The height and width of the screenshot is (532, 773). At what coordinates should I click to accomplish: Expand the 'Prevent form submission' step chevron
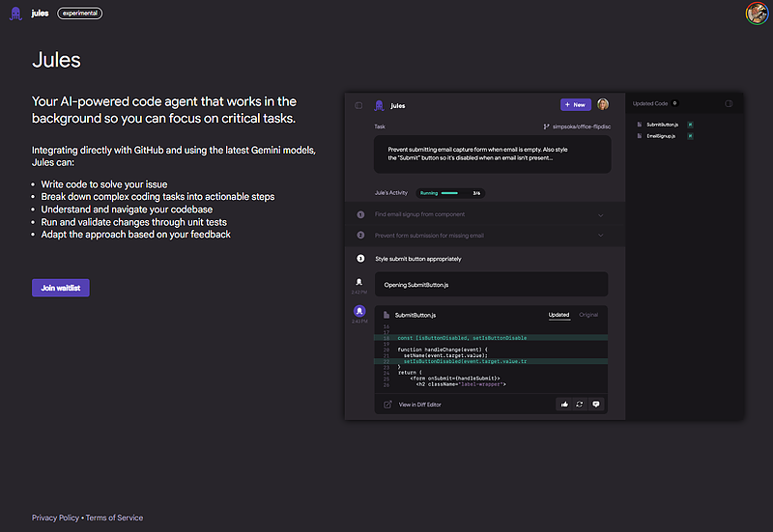(x=601, y=235)
